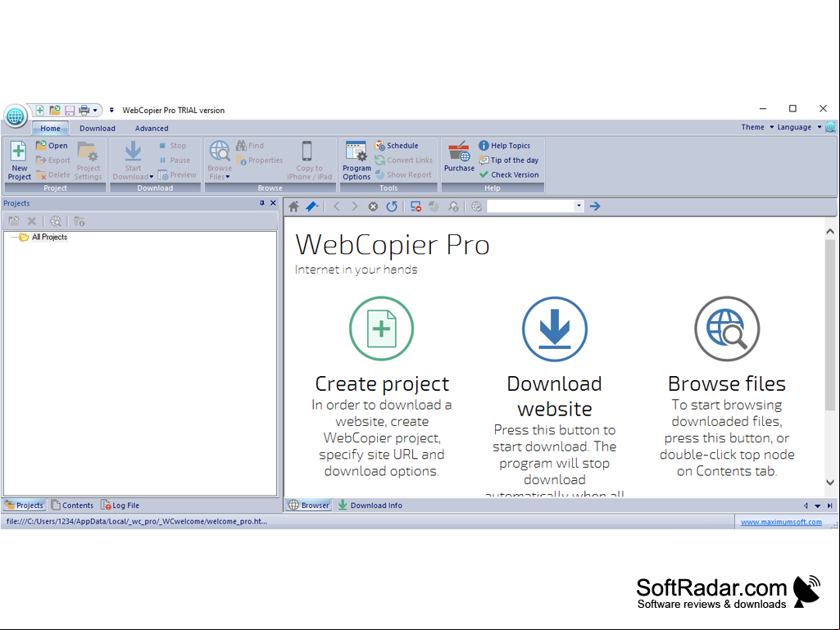The image size is (840, 630).
Task: Open Tip of the day
Action: pyautogui.click(x=508, y=160)
